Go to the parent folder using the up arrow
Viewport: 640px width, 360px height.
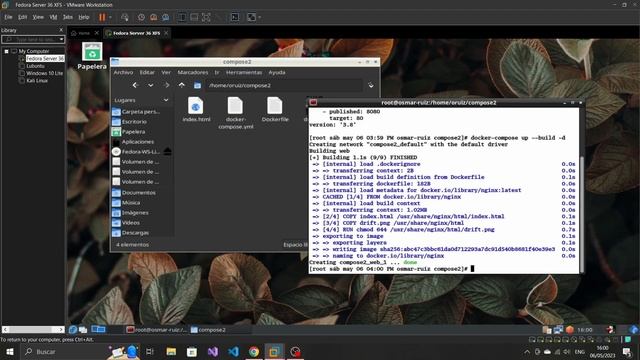click(x=182, y=85)
